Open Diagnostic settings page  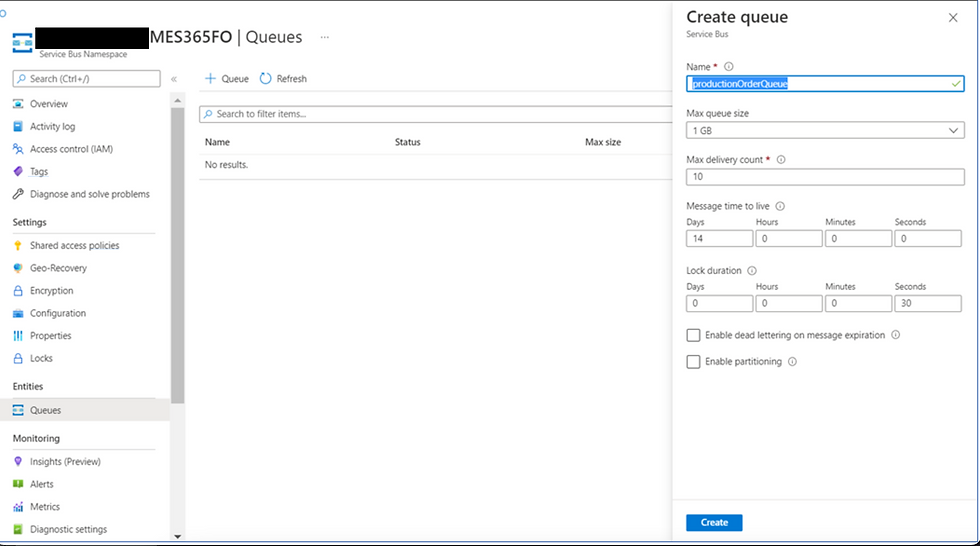68,529
